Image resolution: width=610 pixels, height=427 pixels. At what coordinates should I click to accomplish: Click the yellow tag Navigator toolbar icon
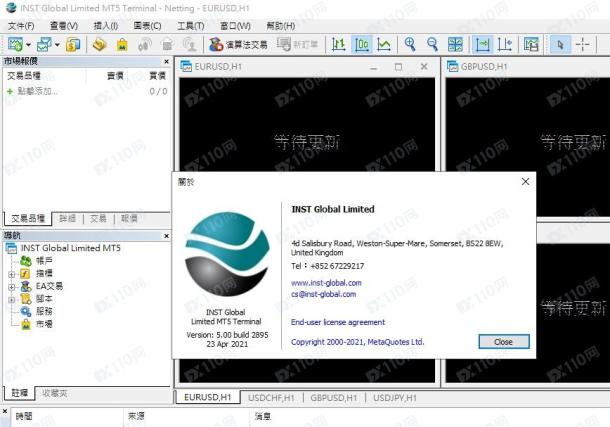click(x=100, y=44)
